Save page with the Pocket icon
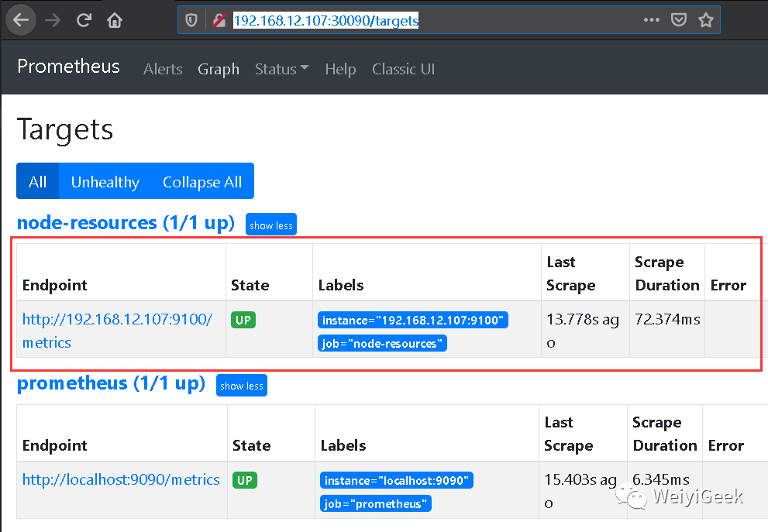The height and width of the screenshot is (532, 768). point(678,20)
